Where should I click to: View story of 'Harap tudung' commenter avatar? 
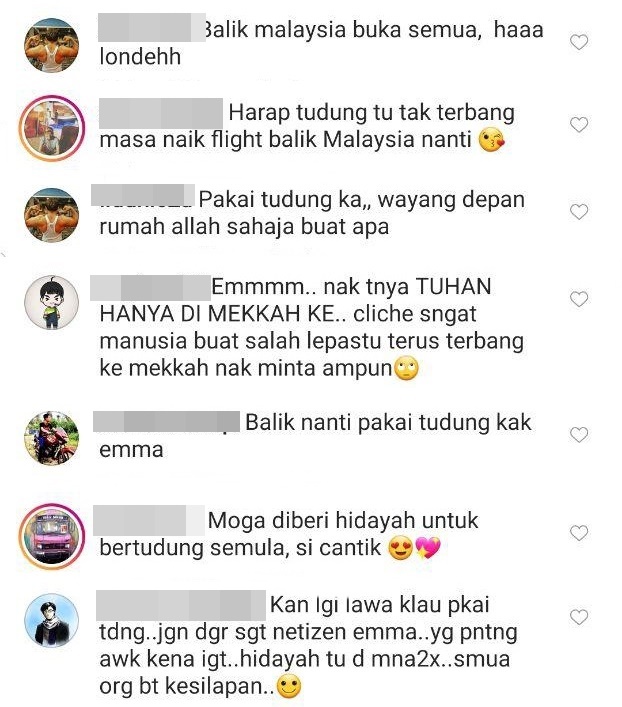pyautogui.click(x=51, y=129)
